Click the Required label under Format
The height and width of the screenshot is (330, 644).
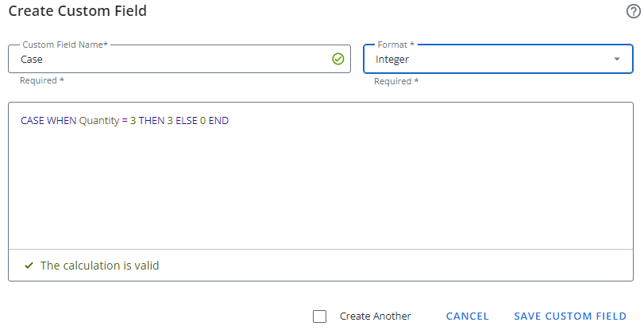[x=396, y=81]
